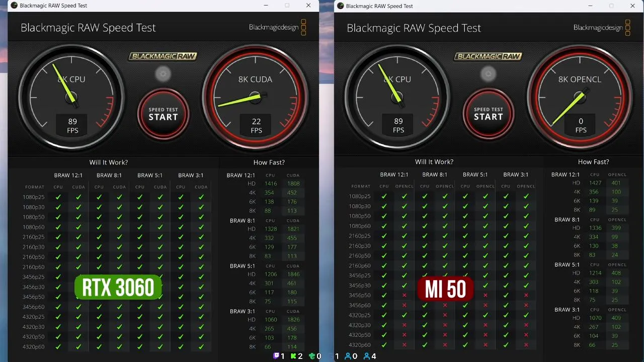Click the green Kick icon in the bottom overlay
644x362 pixels.
pos(294,356)
